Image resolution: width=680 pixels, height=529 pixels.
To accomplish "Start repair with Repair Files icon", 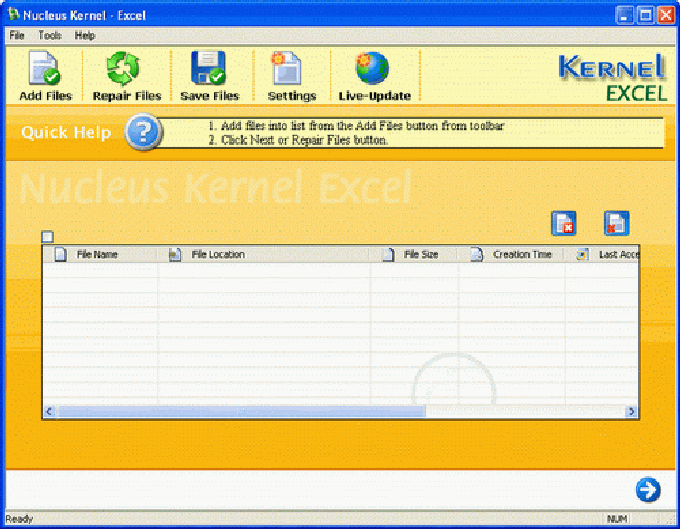I will 123,68.
